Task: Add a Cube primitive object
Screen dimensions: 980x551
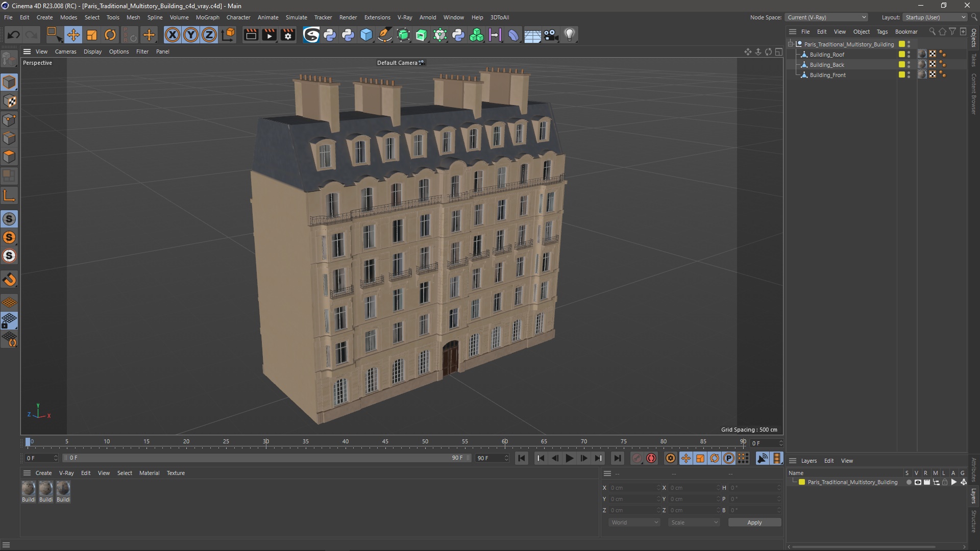Action: pyautogui.click(x=366, y=35)
